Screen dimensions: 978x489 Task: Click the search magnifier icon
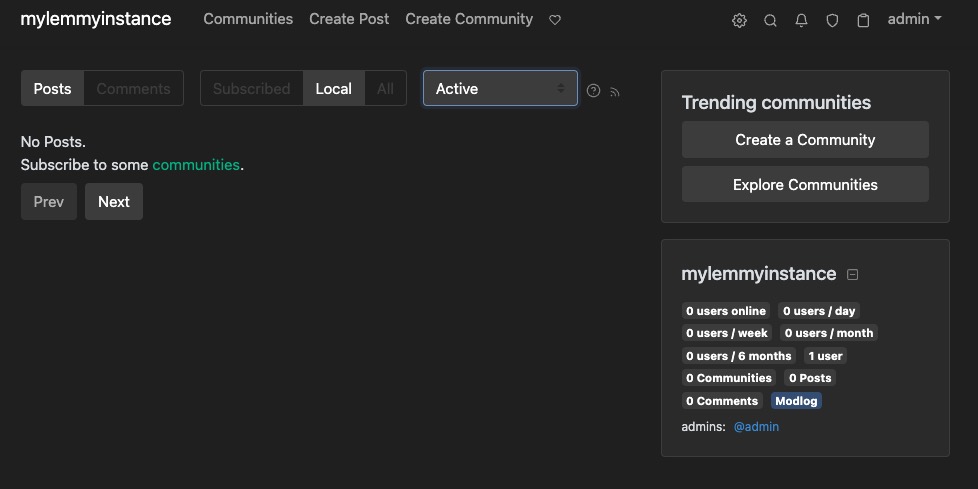(770, 20)
